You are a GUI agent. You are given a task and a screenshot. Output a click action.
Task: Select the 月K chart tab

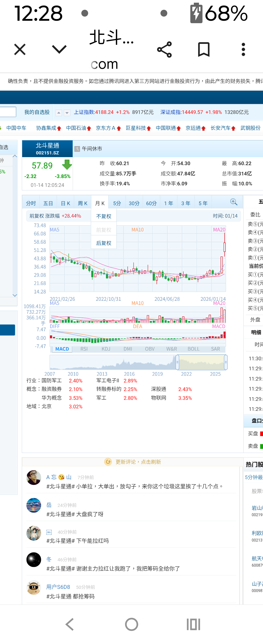pyautogui.click(x=100, y=203)
